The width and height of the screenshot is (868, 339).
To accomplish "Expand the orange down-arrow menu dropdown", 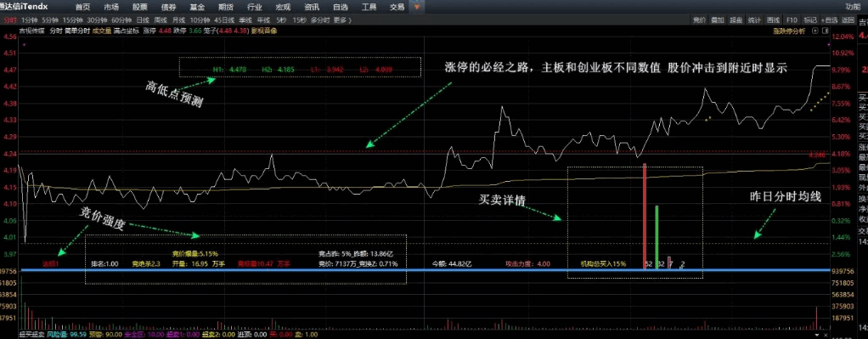I will (x=416, y=7).
